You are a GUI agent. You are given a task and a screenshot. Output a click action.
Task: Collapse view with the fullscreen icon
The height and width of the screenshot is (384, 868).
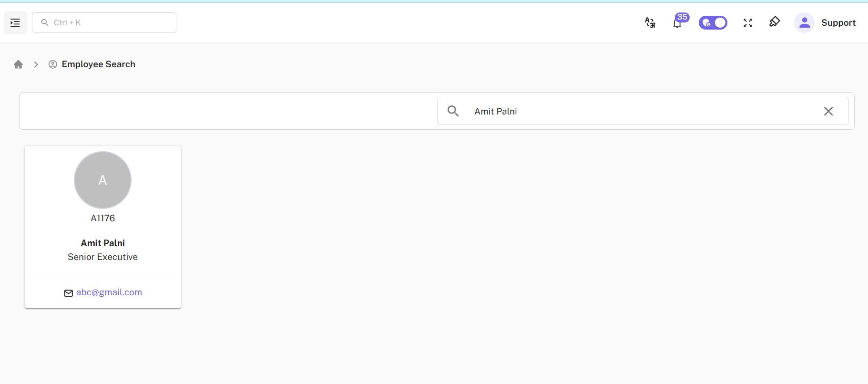tap(747, 22)
